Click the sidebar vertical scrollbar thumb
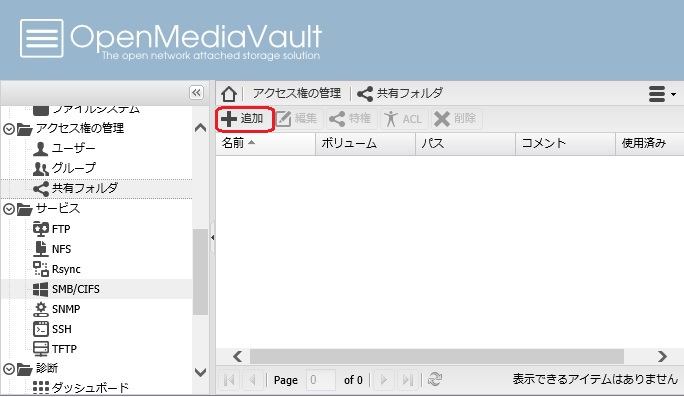 [x=200, y=271]
